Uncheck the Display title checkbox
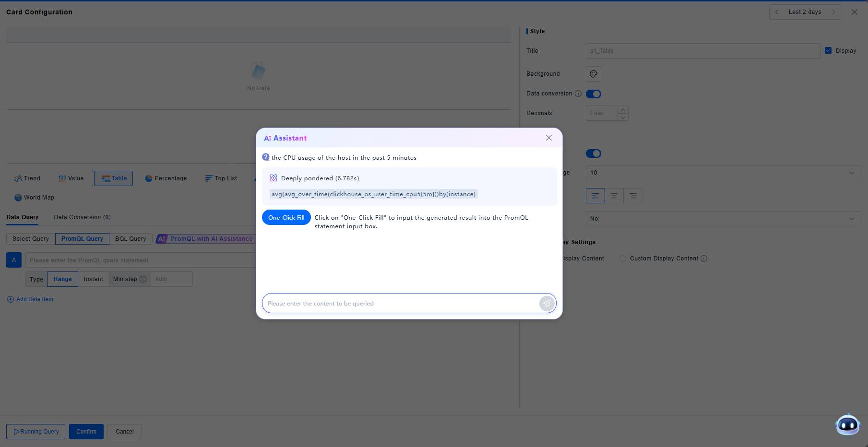The width and height of the screenshot is (868, 447). 828,50
